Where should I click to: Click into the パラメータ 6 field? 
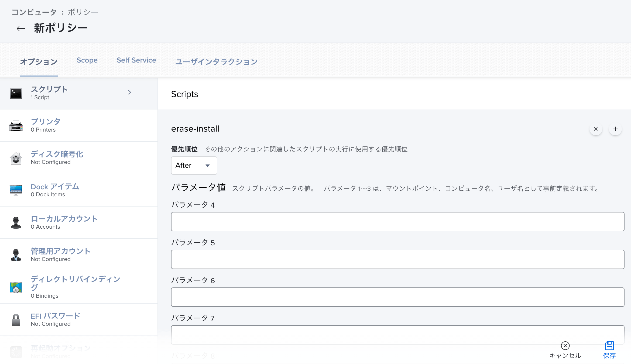pyautogui.click(x=397, y=297)
